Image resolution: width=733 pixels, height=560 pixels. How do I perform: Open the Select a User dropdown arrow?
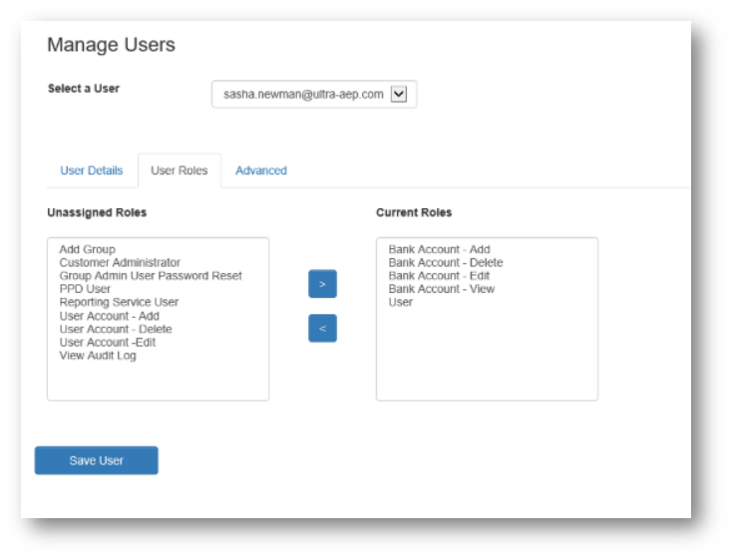[398, 94]
